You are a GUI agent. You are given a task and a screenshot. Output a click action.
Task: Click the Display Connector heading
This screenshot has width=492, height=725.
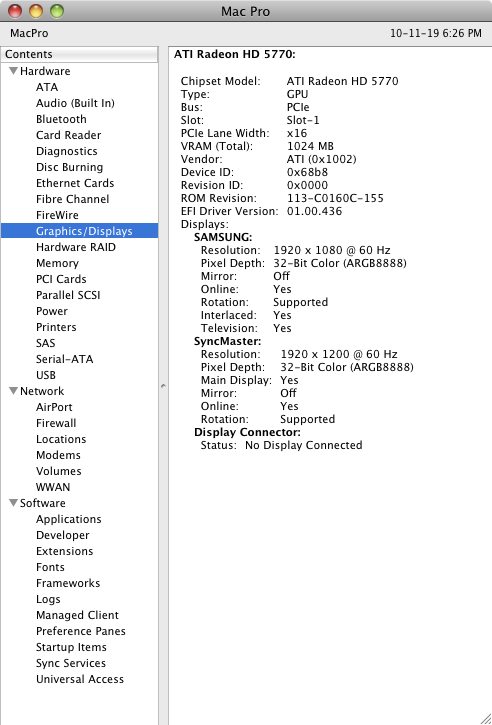pos(247,432)
